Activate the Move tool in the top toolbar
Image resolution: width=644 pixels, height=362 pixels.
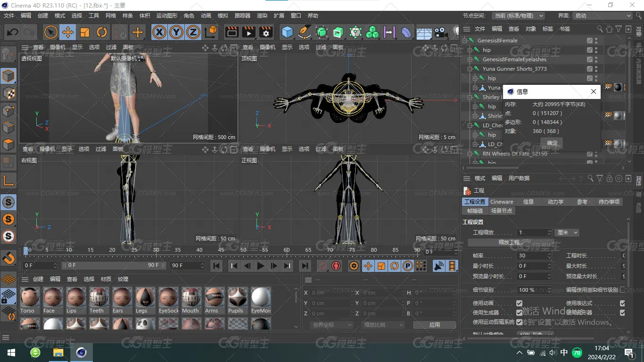click(x=68, y=32)
